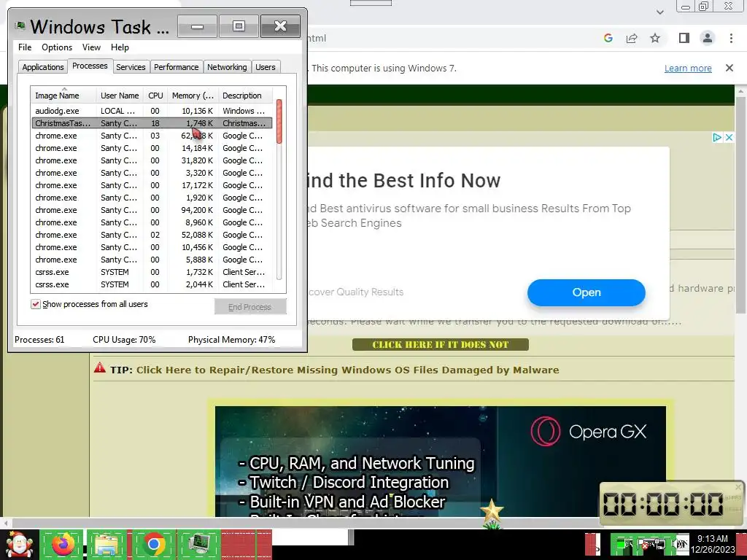Viewport: 747px width, 560px height.
Task: Open the Repair/Restore Missing Windows OS Files link
Action: coord(347,370)
